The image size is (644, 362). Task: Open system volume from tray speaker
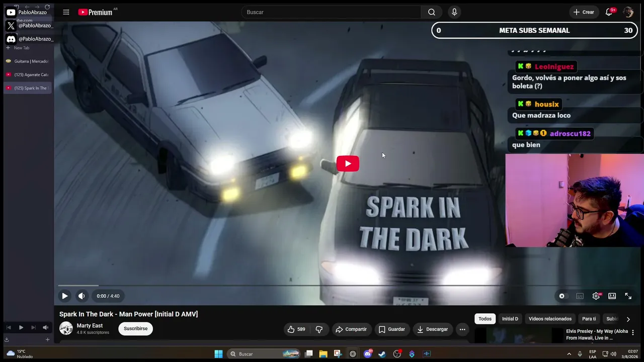[x=613, y=354]
